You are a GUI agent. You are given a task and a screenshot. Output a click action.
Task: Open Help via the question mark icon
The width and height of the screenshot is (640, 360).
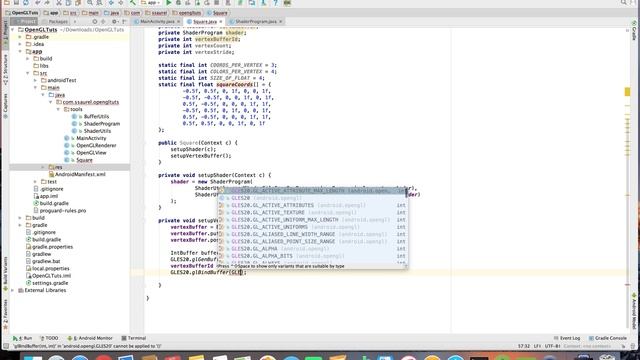[275, 3]
